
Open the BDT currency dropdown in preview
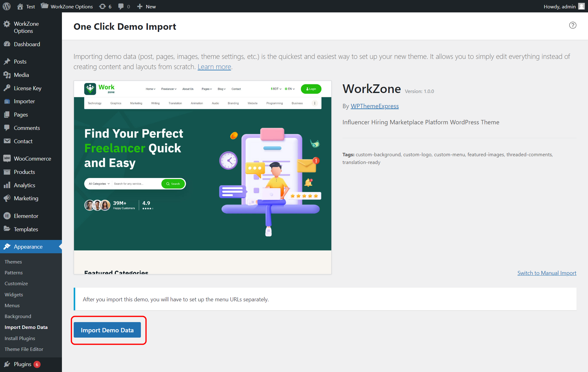tap(276, 89)
